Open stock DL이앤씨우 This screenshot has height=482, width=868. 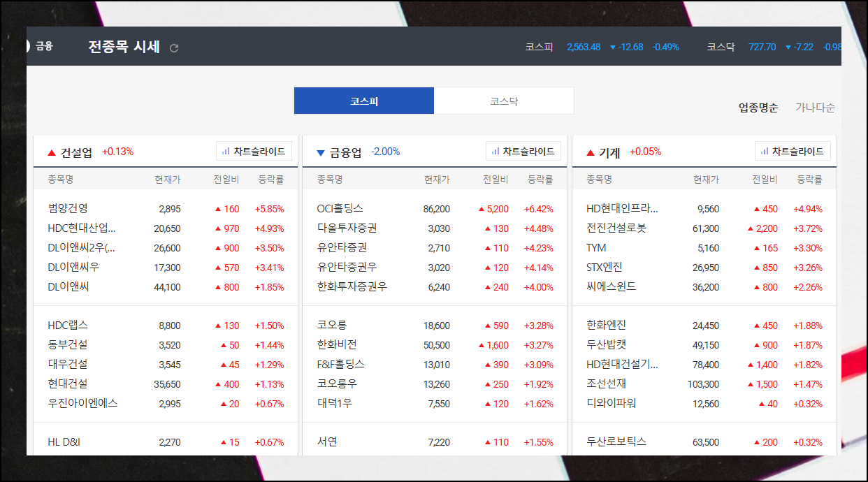[73, 268]
